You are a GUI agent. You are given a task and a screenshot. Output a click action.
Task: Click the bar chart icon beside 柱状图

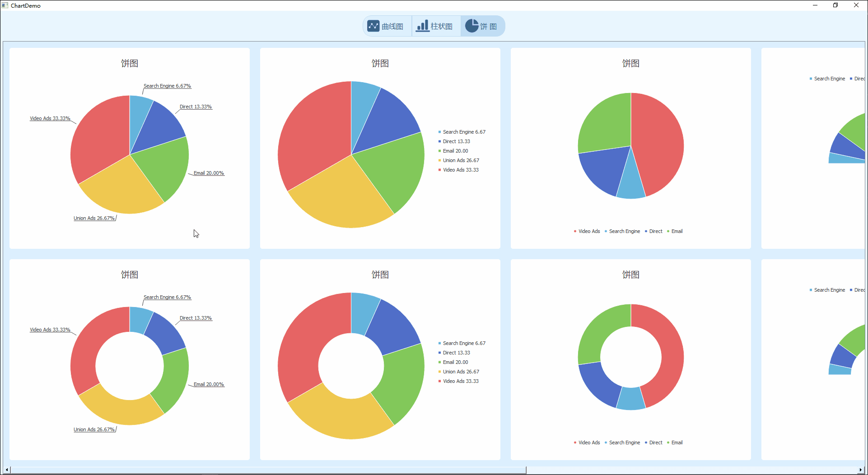tap(422, 26)
